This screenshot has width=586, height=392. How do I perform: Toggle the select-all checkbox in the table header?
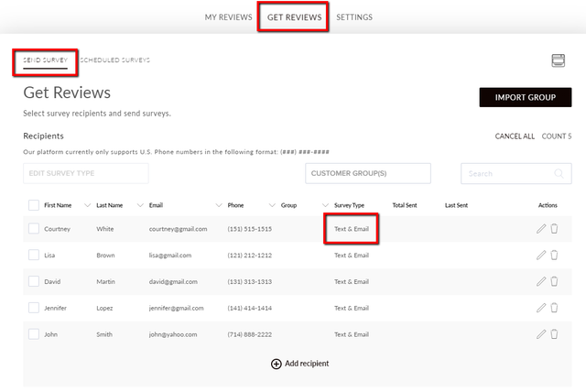[x=34, y=205]
